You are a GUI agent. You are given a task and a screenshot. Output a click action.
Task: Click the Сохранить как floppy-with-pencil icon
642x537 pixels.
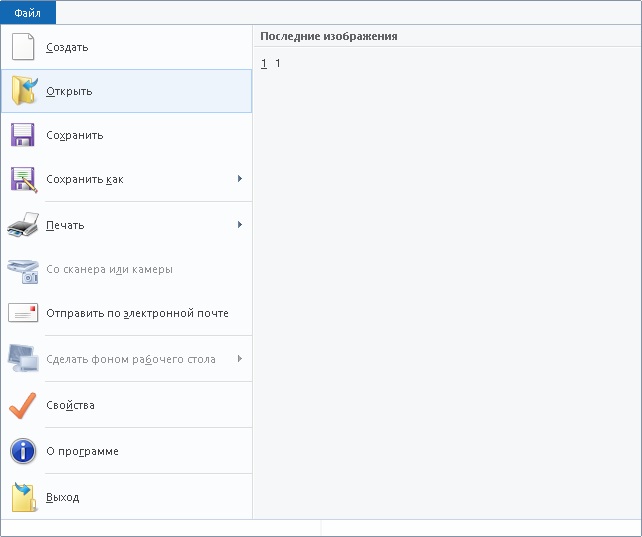coord(23,179)
